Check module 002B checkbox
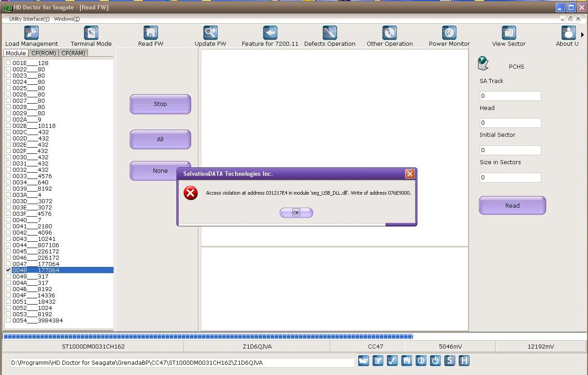 [8, 126]
